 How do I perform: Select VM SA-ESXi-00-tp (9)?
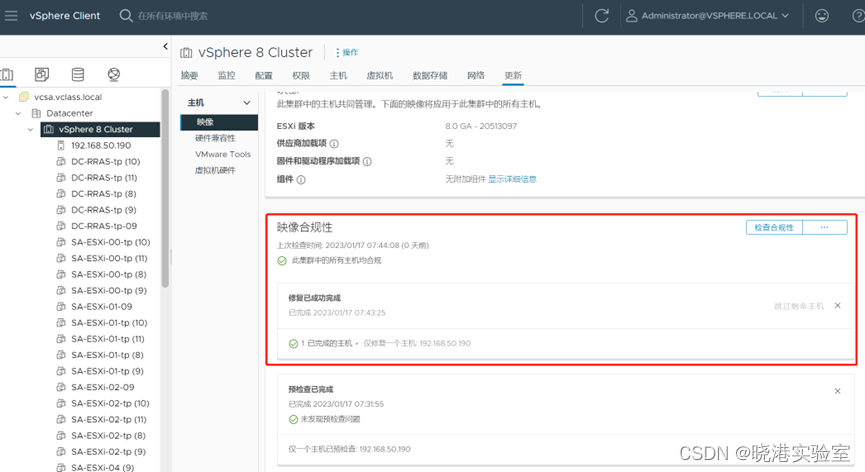click(x=109, y=290)
